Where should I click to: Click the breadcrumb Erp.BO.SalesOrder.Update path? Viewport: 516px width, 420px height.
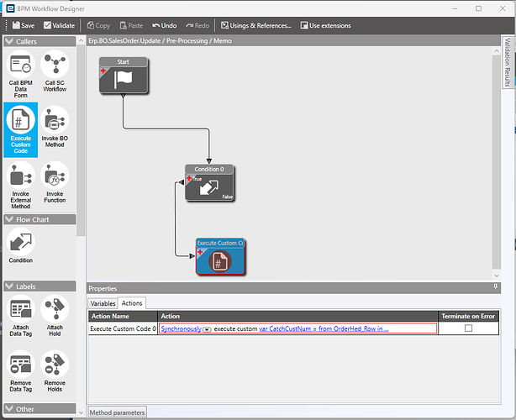124,41
